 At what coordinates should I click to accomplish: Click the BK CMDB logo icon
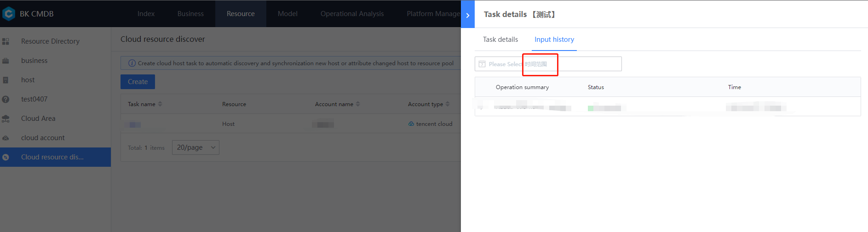click(9, 14)
